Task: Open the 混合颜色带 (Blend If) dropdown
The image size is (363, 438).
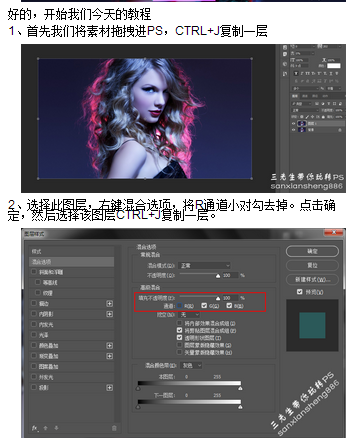Action: [x=191, y=366]
